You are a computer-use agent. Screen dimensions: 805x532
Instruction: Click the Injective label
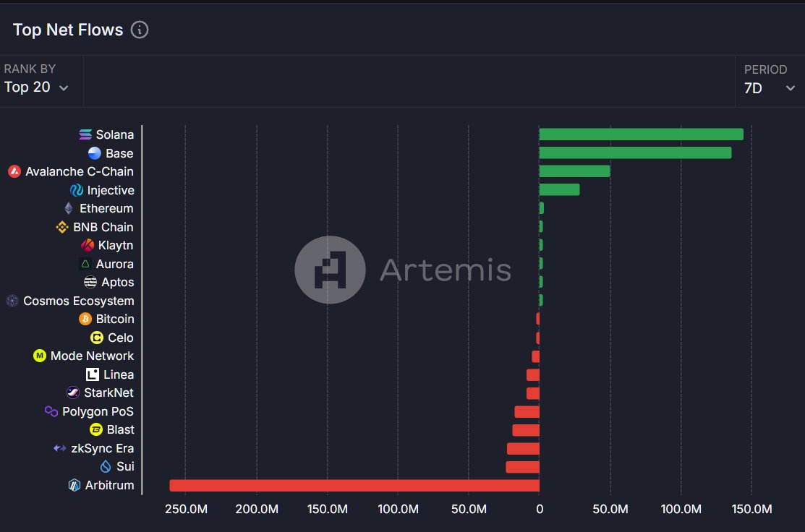[111, 190]
